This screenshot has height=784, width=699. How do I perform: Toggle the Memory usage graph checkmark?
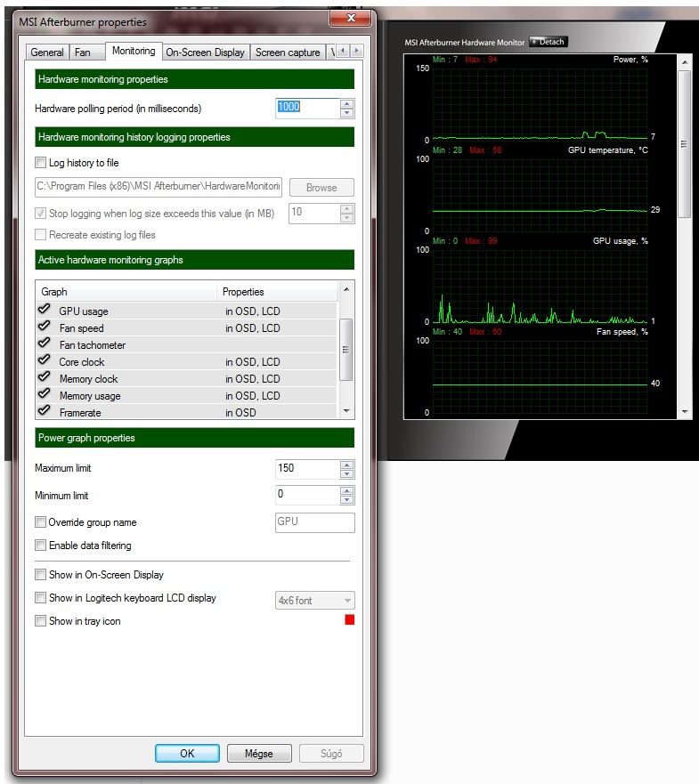[x=44, y=394]
